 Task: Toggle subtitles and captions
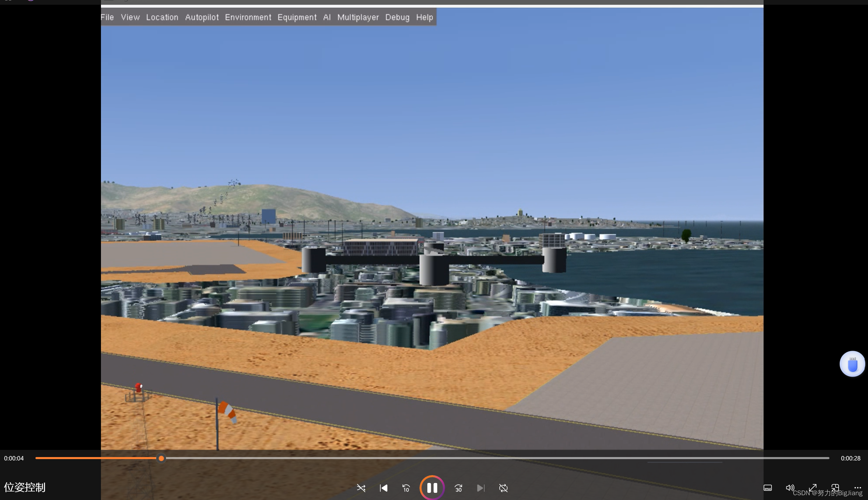pyautogui.click(x=767, y=488)
